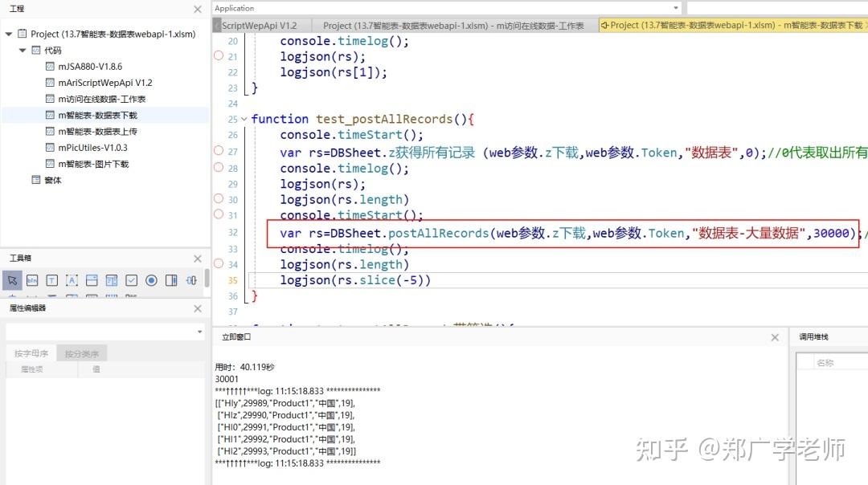
Task: Collapse the test_postAllRecords function fold at line 25
Action: [x=243, y=118]
